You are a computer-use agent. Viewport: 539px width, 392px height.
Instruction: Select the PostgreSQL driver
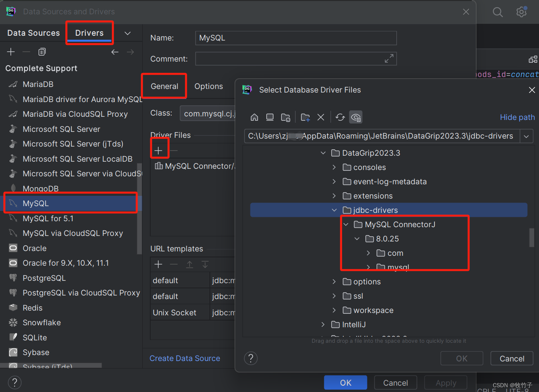point(44,278)
